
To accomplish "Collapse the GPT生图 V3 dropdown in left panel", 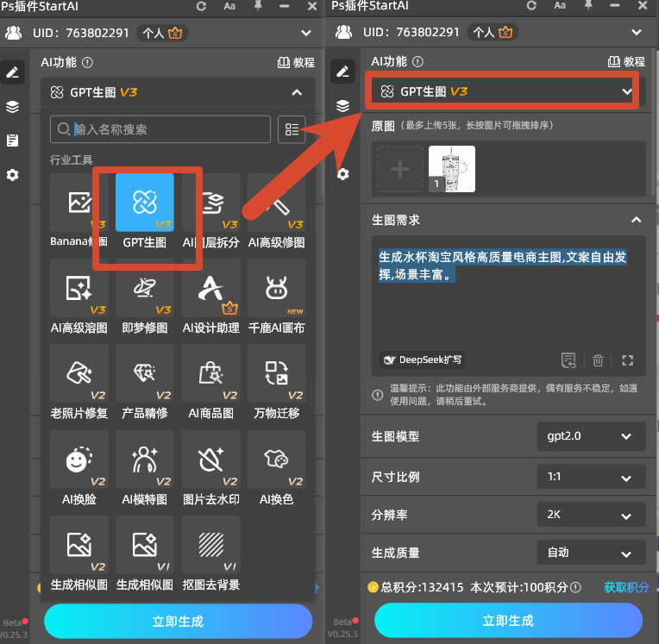I will [x=297, y=92].
